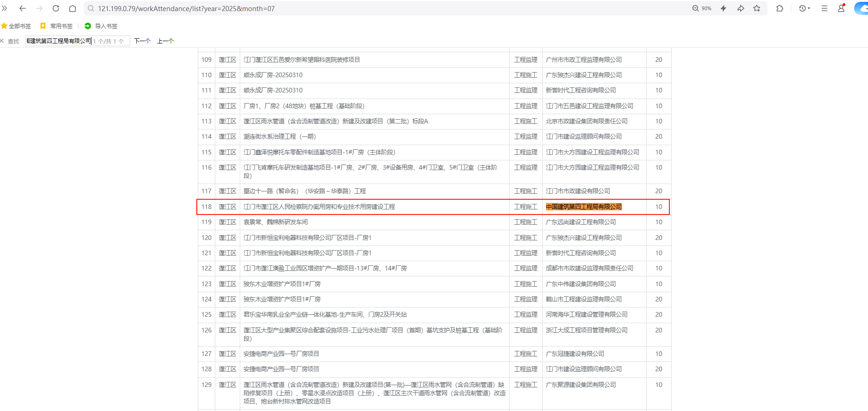
Task: Go to the home page icon
Action: (x=73, y=8)
